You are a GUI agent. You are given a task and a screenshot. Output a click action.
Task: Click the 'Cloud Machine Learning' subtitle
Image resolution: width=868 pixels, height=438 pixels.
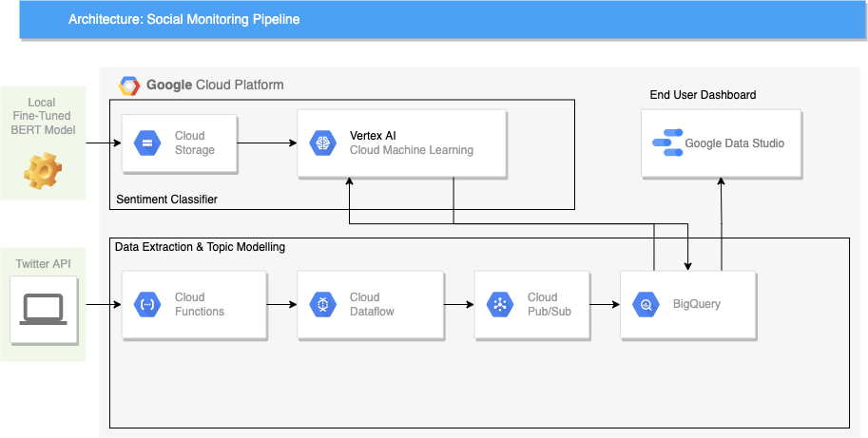pos(412,150)
